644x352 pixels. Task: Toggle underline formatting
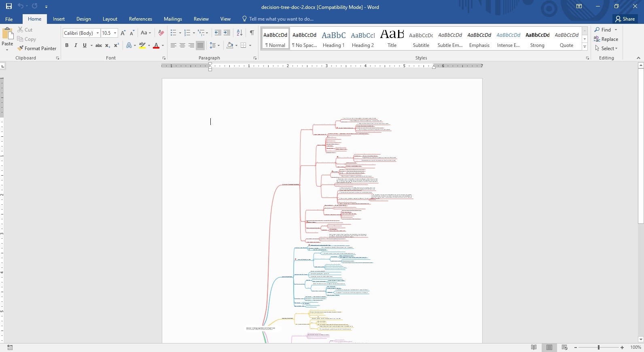click(x=85, y=45)
